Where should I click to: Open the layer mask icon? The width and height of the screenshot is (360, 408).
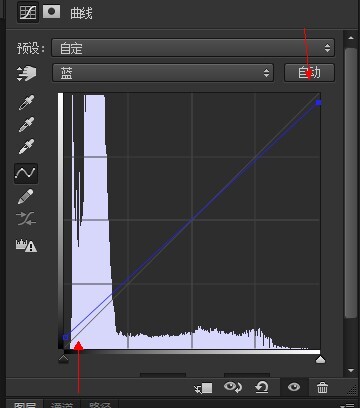coord(52,11)
